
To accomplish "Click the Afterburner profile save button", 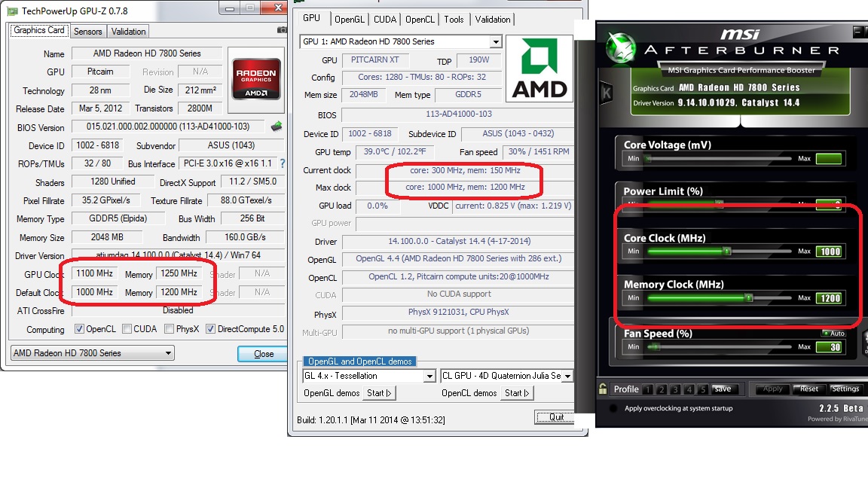I will pos(723,389).
